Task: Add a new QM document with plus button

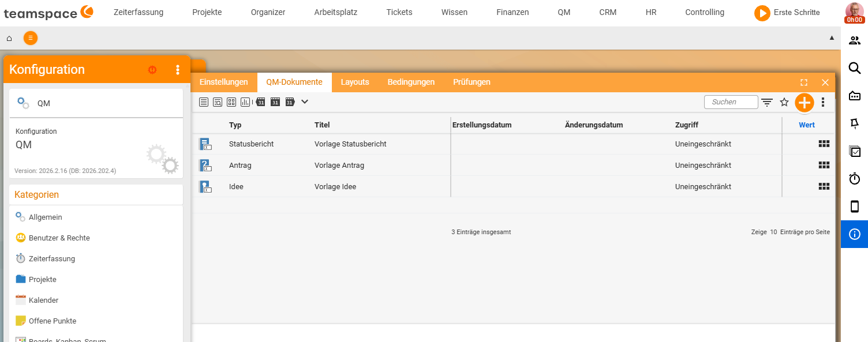Action: point(804,103)
